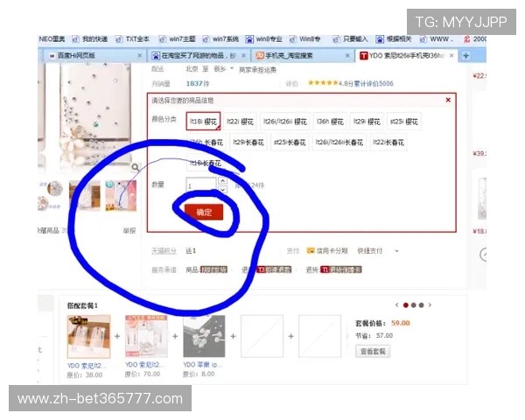Screen dimensions: 525x420
Task: Open the 我的快递 bookmark
Action: 90,39
